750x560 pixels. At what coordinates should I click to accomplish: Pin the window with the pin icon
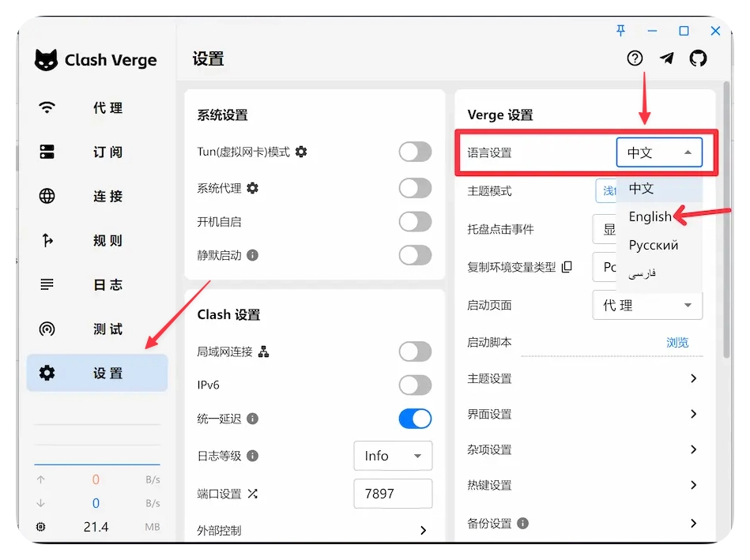620,31
